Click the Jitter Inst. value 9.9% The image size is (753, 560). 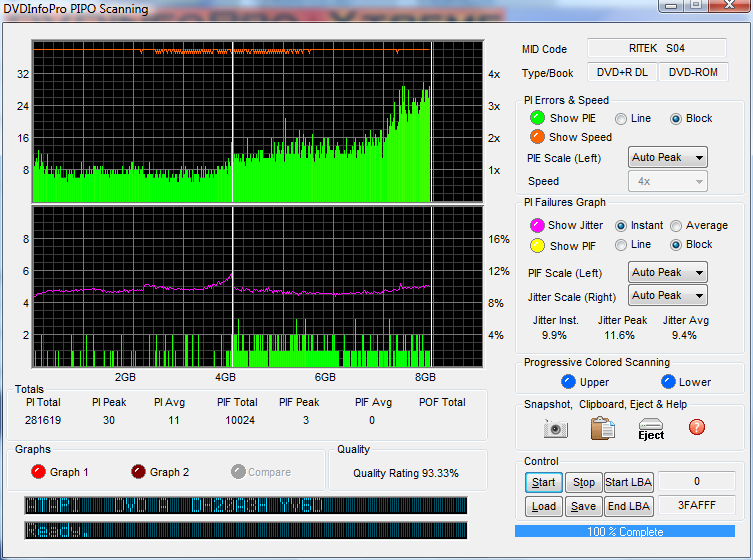coord(554,335)
